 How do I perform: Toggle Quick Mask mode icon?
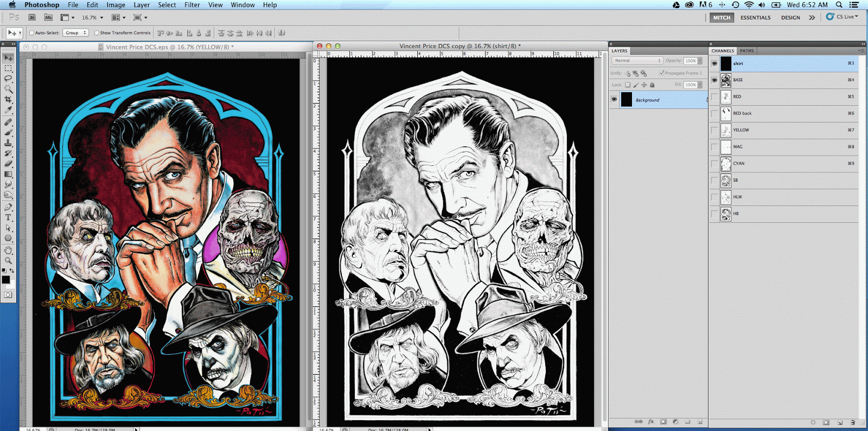[8, 295]
